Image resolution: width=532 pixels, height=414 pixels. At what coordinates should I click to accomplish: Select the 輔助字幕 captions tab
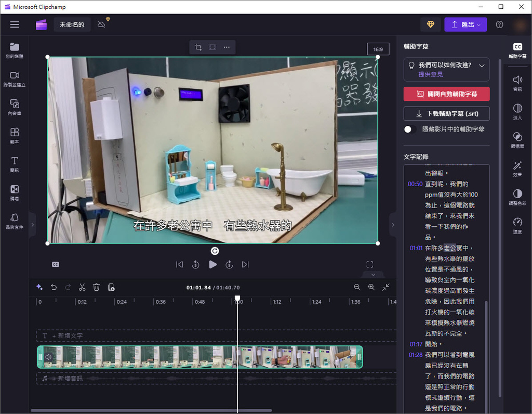(517, 50)
